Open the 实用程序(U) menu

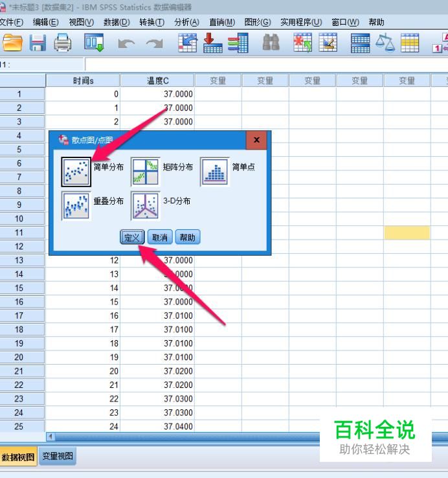[301, 22]
